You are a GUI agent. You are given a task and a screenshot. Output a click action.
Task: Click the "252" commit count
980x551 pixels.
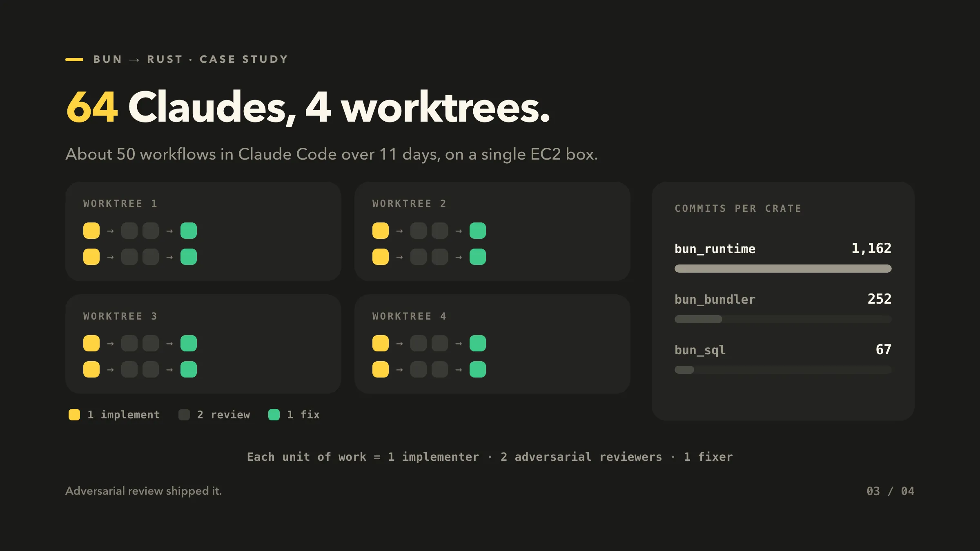pyautogui.click(x=880, y=299)
